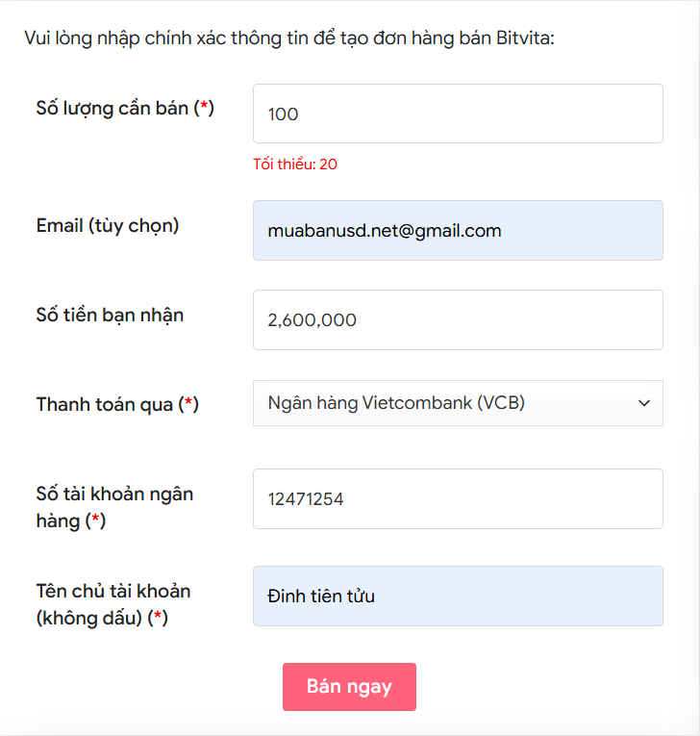Click the account holder field Đinh tiên tửu
700x736 pixels.
click(x=458, y=596)
